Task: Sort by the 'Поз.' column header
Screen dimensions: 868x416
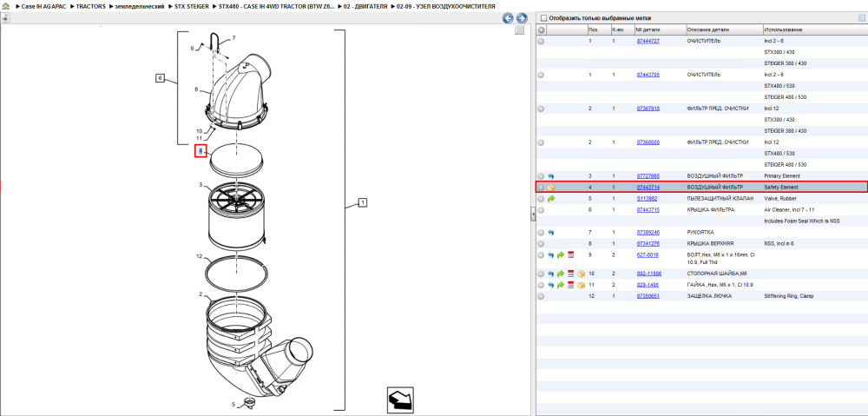Action: [x=598, y=30]
